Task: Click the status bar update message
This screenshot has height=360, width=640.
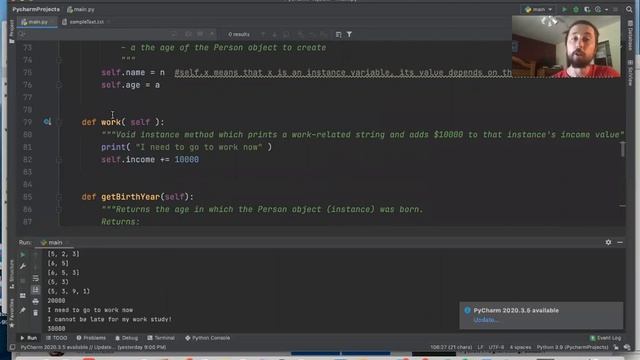Action: point(93,347)
